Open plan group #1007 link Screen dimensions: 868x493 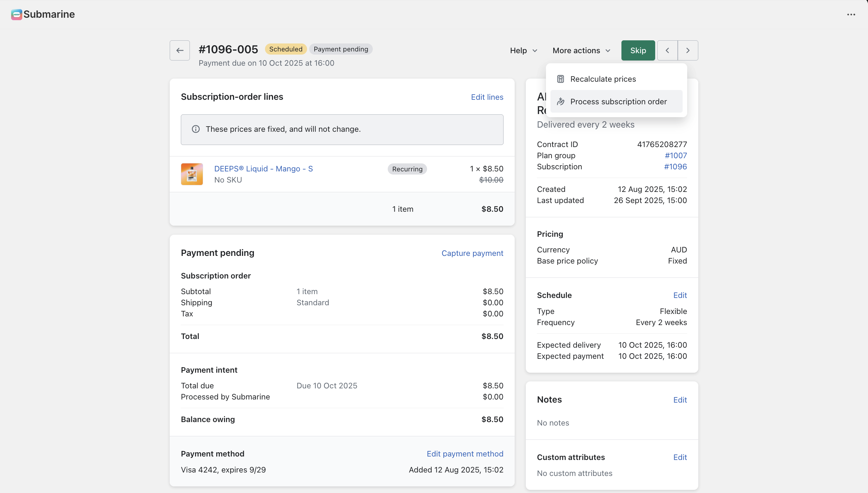click(x=675, y=156)
